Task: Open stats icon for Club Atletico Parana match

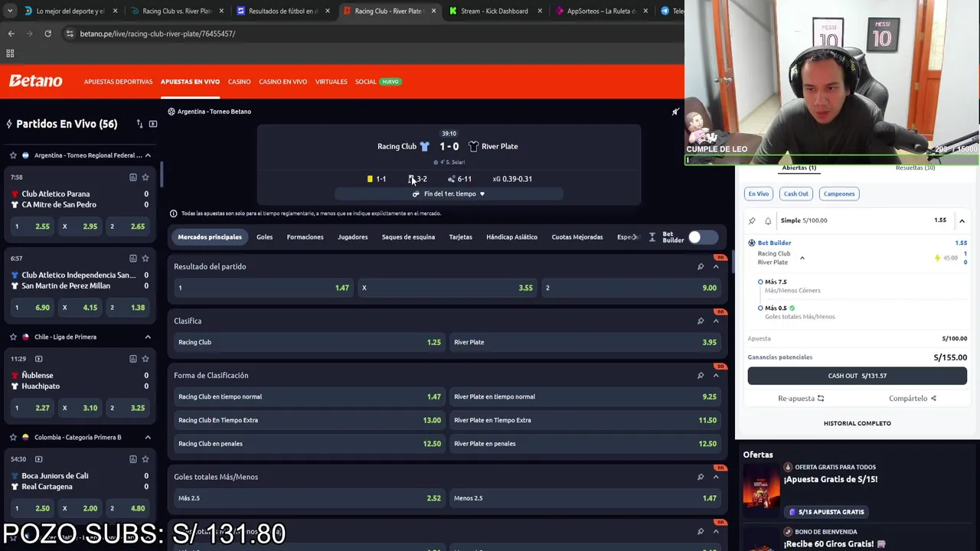Action: [132, 178]
